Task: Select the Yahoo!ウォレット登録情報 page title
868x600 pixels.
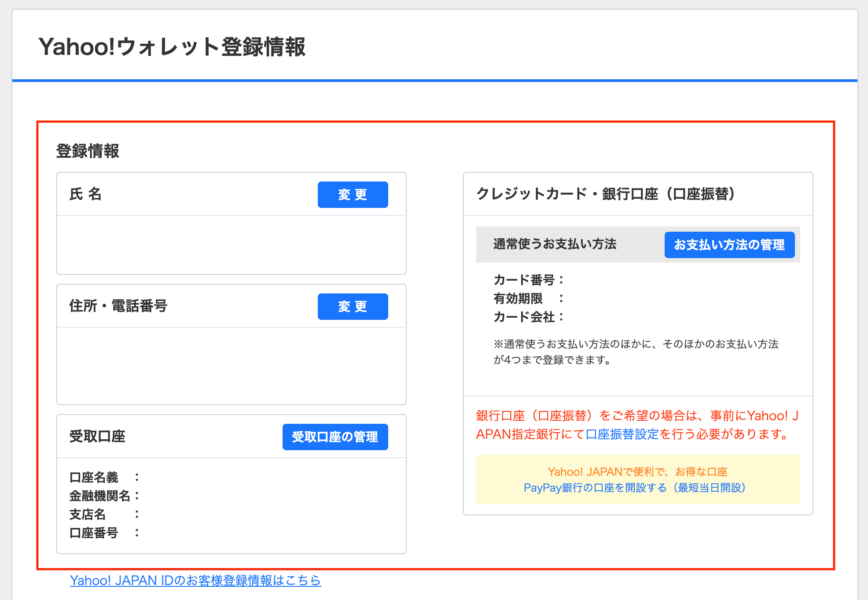Action: tap(172, 47)
